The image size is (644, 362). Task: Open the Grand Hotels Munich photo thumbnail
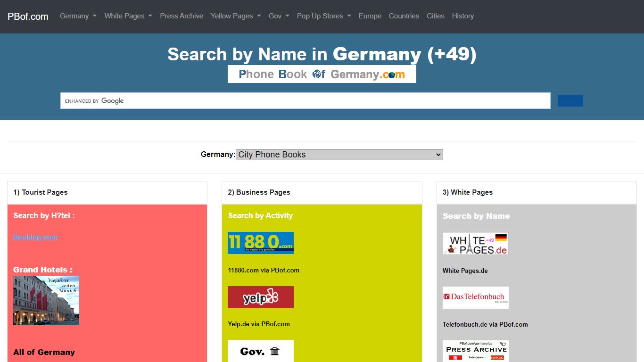tap(46, 301)
